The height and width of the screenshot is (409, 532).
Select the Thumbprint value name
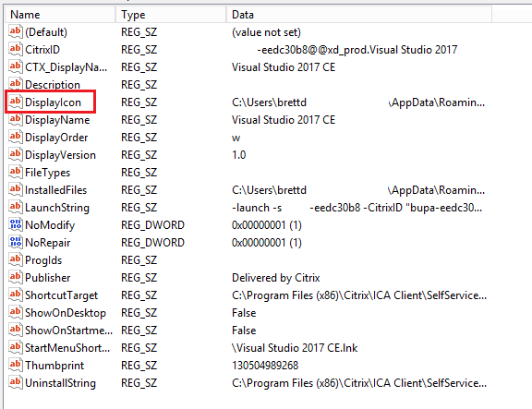click(54, 366)
